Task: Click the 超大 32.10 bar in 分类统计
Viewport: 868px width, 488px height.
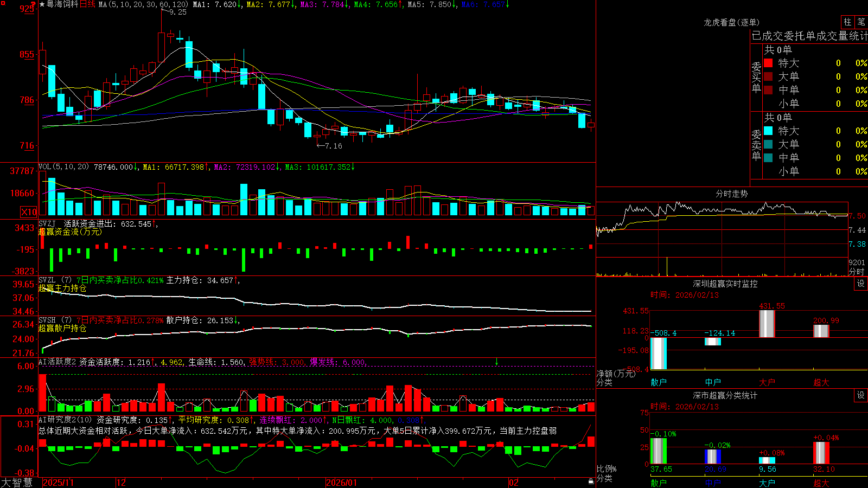Action: (x=821, y=453)
